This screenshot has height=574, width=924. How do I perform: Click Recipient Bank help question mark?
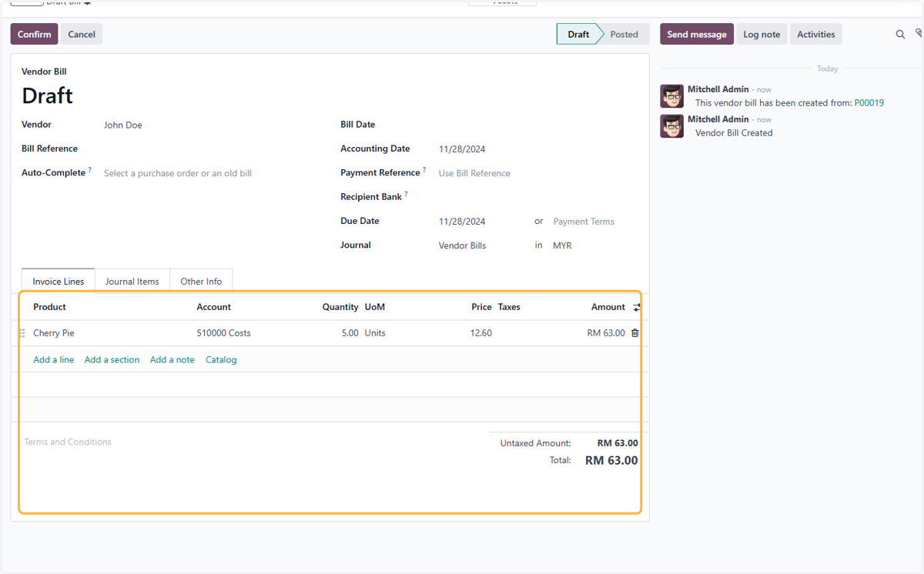[x=406, y=194]
